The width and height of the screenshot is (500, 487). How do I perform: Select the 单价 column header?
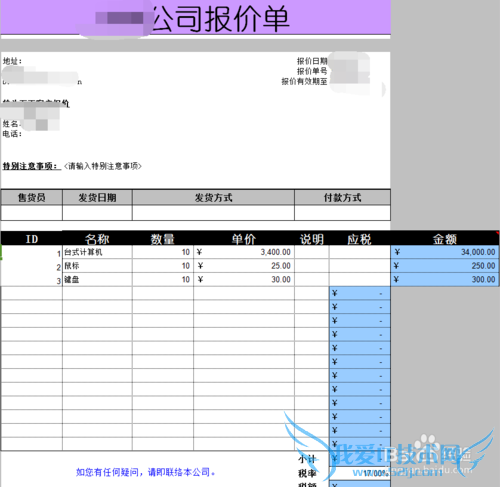click(244, 239)
